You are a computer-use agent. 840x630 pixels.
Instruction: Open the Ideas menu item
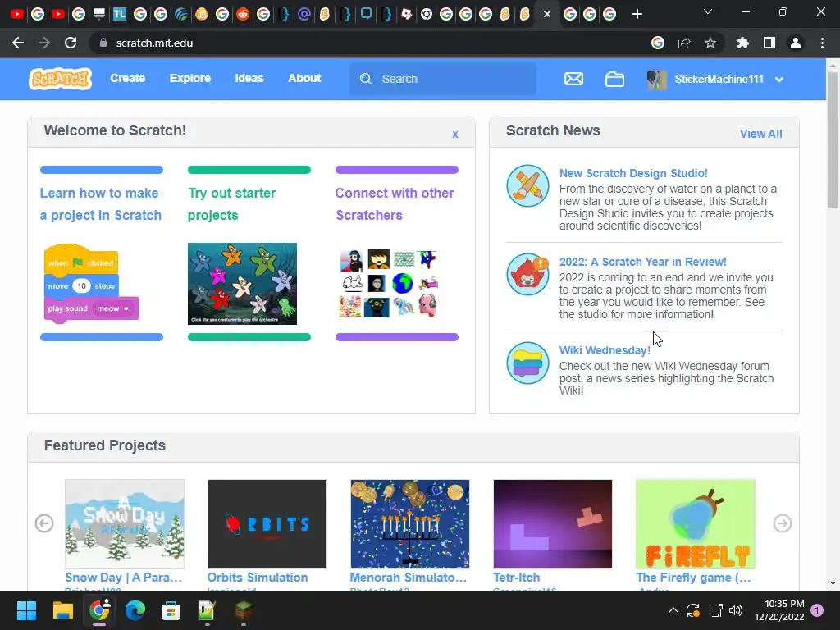(249, 78)
